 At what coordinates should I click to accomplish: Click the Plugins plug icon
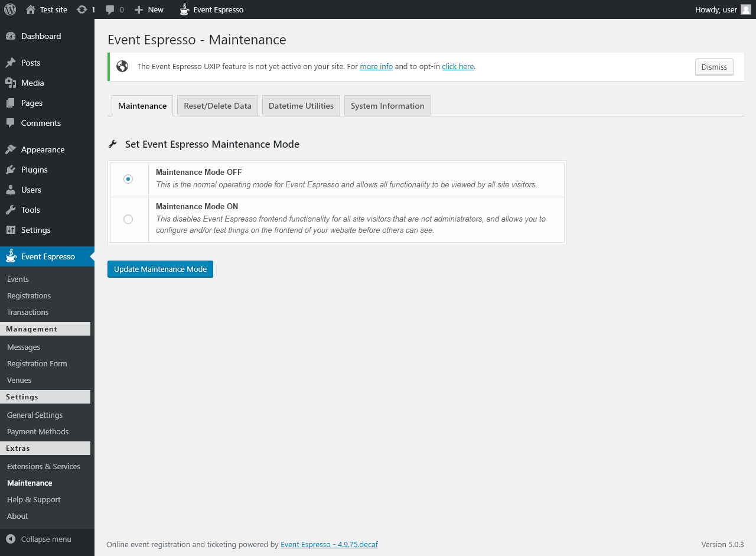(x=11, y=170)
